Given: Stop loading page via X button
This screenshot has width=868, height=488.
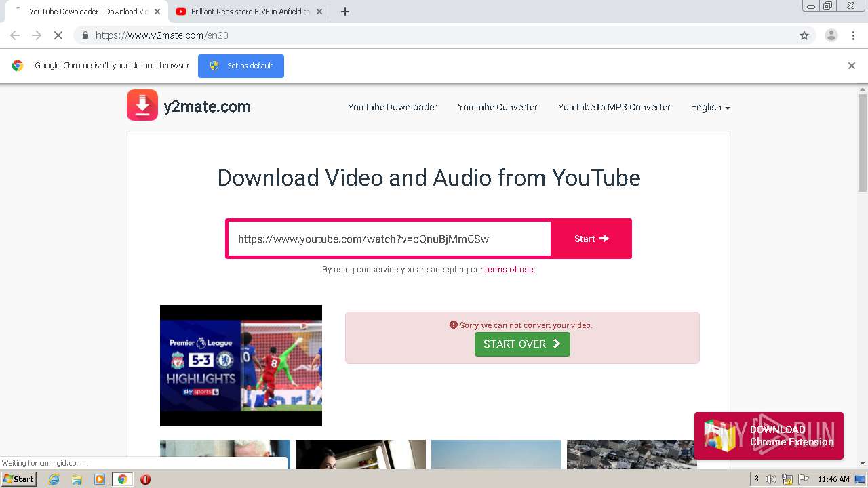Looking at the screenshot, I should (x=58, y=35).
